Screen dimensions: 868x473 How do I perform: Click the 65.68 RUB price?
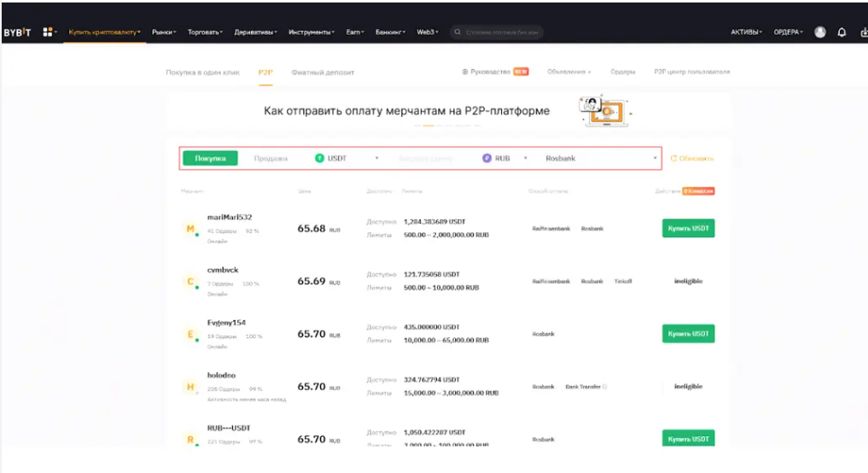(x=319, y=229)
